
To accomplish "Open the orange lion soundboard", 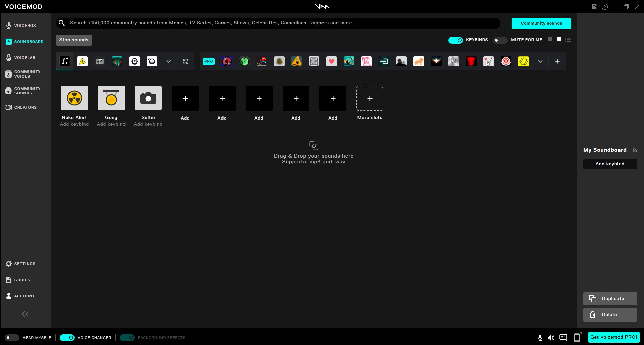I will point(419,61).
